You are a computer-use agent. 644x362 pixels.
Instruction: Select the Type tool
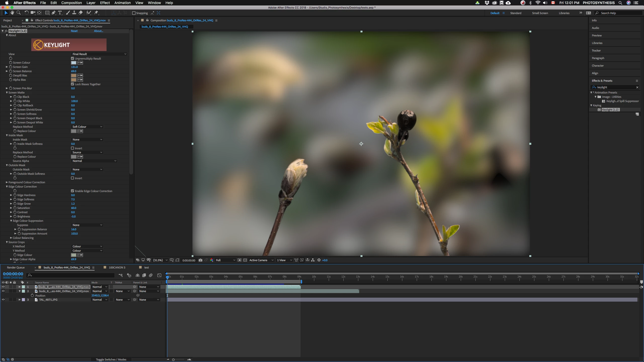tap(60, 13)
